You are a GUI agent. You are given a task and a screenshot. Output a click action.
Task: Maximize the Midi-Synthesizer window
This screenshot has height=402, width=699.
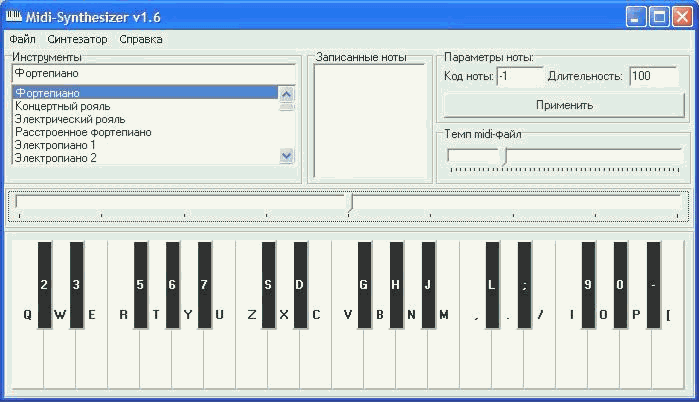point(659,17)
